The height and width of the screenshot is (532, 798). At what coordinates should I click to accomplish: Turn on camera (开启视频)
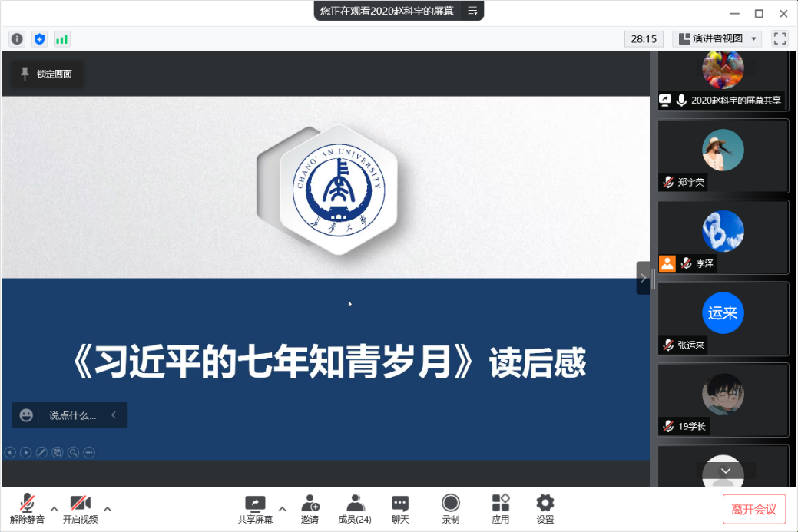click(80, 509)
